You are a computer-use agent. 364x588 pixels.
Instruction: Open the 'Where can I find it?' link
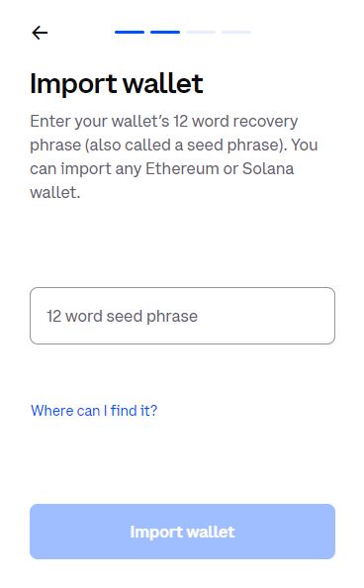[94, 411]
